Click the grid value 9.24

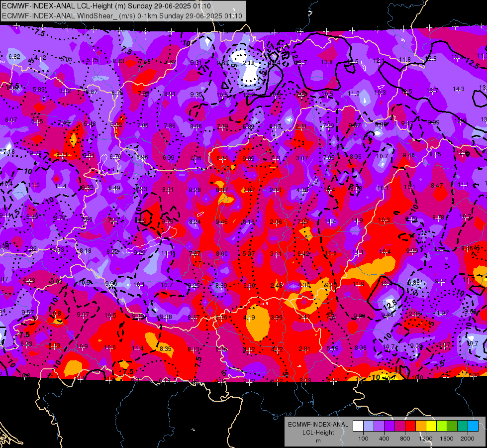[441, 281]
